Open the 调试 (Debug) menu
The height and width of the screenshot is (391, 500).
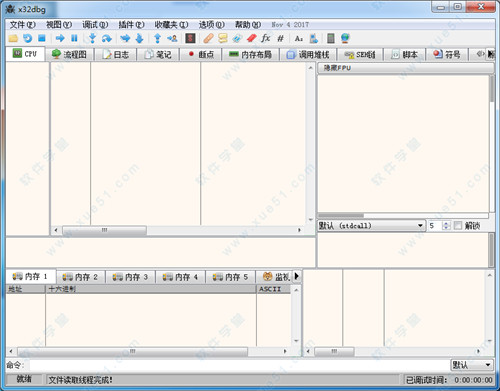point(95,25)
